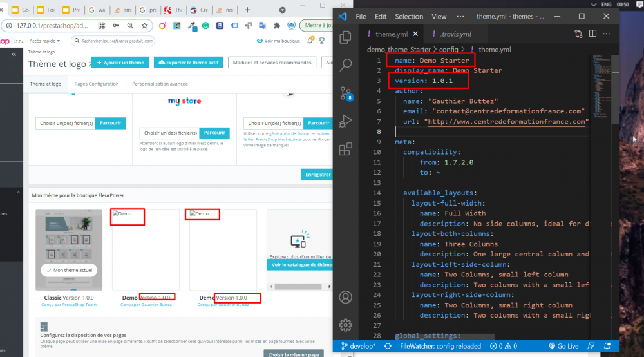Open the Selection menu in VS Code
Image resolution: width=644 pixels, height=357 pixels.
pyautogui.click(x=409, y=16)
